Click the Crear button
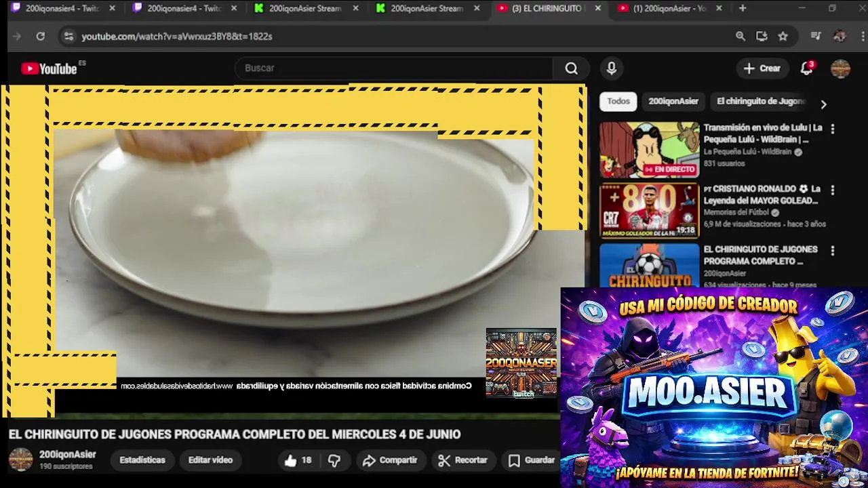Viewport: 868px width, 488px height. 762,68
